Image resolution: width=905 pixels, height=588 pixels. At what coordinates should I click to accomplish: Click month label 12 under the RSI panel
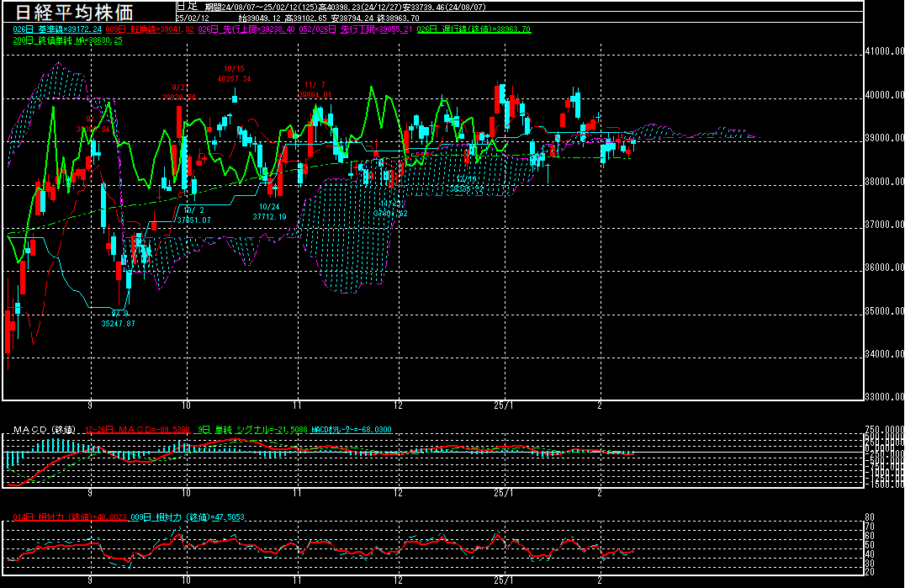pos(398,580)
